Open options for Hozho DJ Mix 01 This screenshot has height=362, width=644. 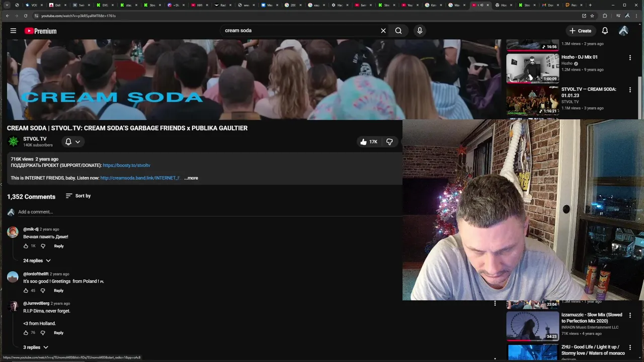[x=630, y=58]
